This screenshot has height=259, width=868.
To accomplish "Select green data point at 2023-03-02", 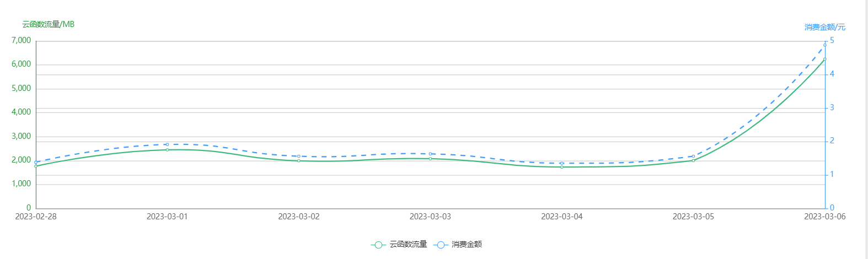I will pos(299,160).
